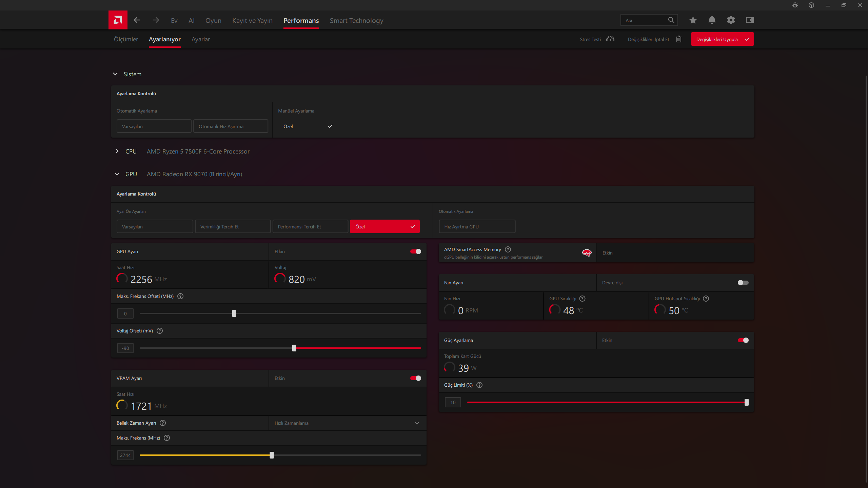Disable the GPU Ayarı toggle
The height and width of the screenshot is (488, 868).
click(x=416, y=251)
